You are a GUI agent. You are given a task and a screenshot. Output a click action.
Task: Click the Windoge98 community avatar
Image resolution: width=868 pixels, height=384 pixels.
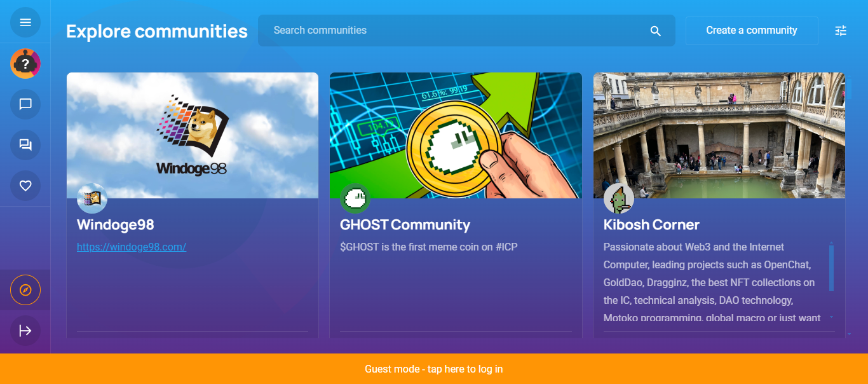[92, 198]
